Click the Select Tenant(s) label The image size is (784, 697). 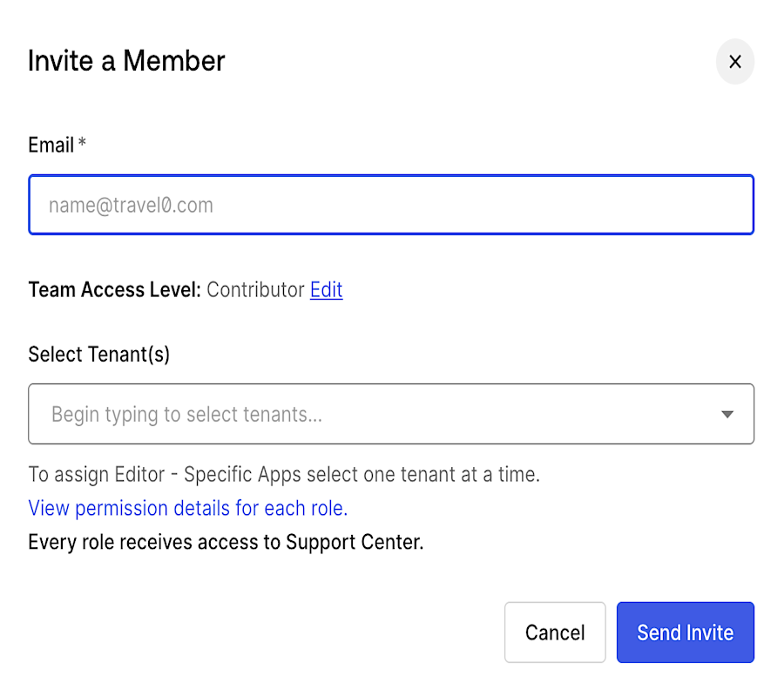click(98, 355)
